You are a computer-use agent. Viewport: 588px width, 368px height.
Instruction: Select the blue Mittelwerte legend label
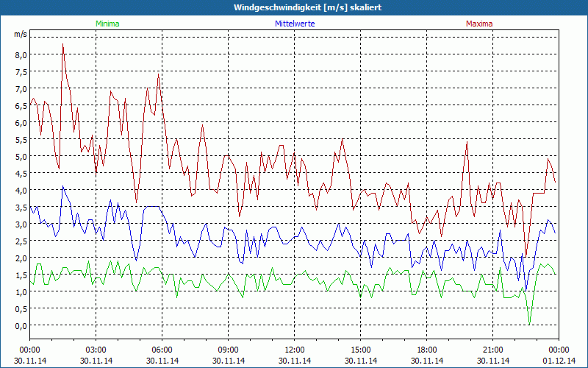pos(295,24)
